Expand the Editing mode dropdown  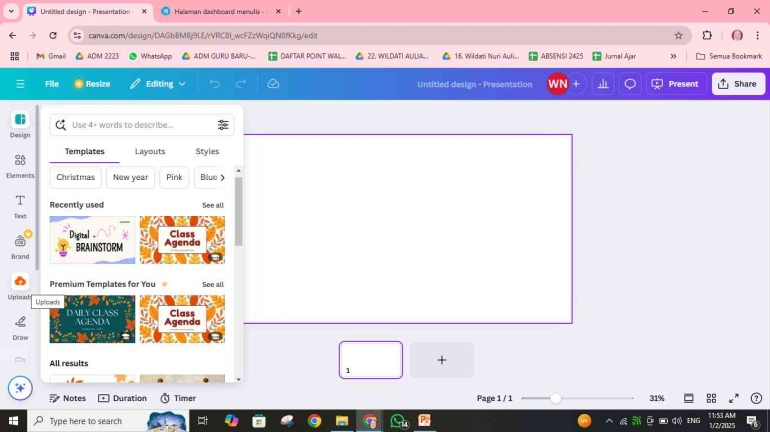pyautogui.click(x=158, y=84)
